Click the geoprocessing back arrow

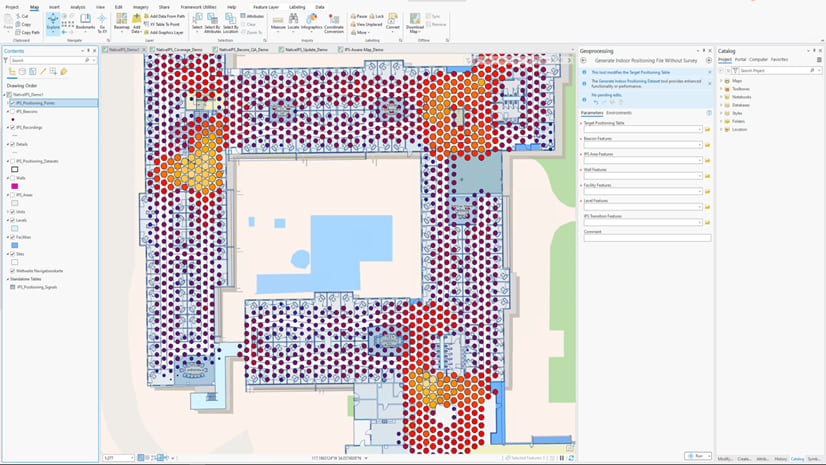click(584, 60)
